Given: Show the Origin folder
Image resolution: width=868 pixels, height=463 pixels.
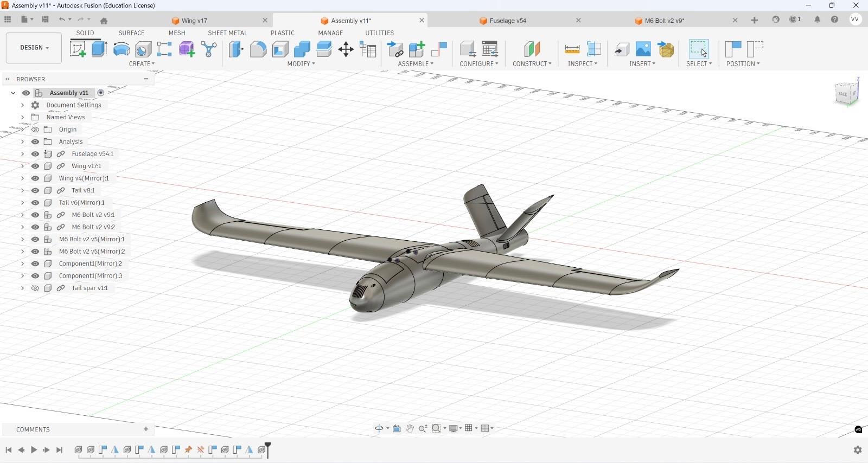Looking at the screenshot, I should click(x=35, y=130).
